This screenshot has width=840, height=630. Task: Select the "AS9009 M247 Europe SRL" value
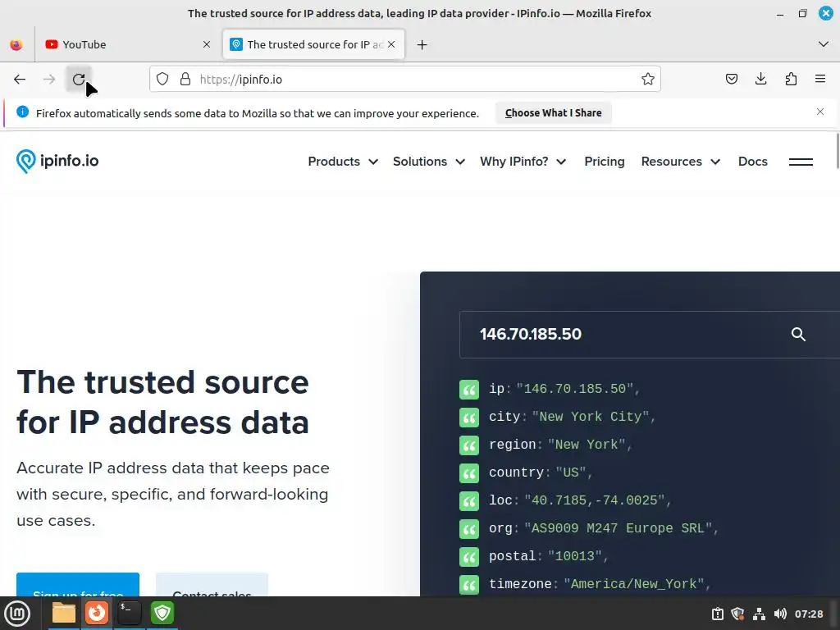(619, 528)
